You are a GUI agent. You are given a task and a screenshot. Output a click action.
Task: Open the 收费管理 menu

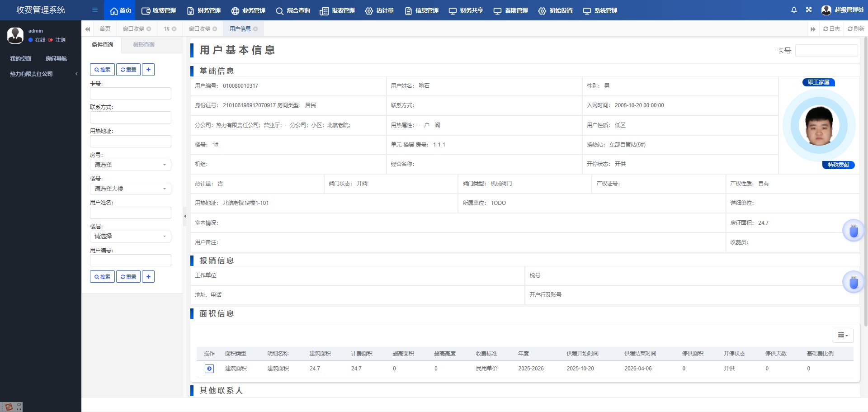click(159, 10)
